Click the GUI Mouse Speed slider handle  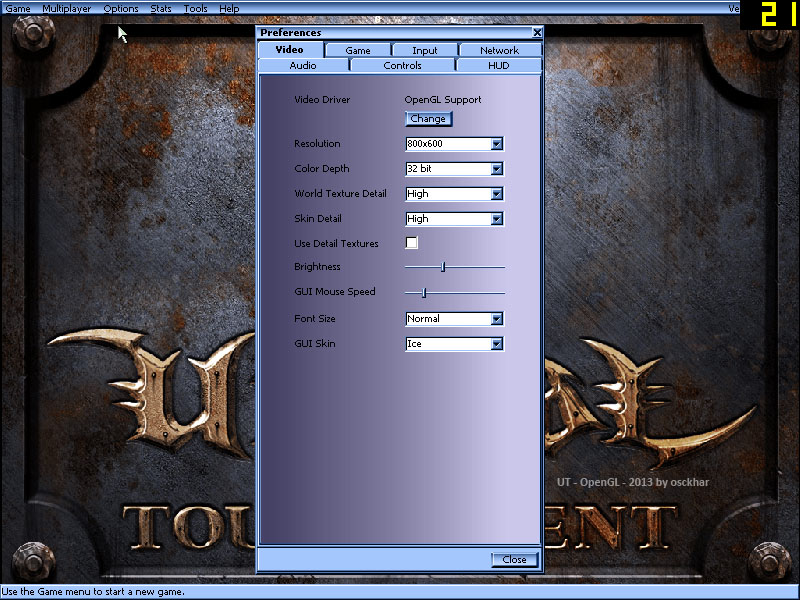tap(424, 293)
